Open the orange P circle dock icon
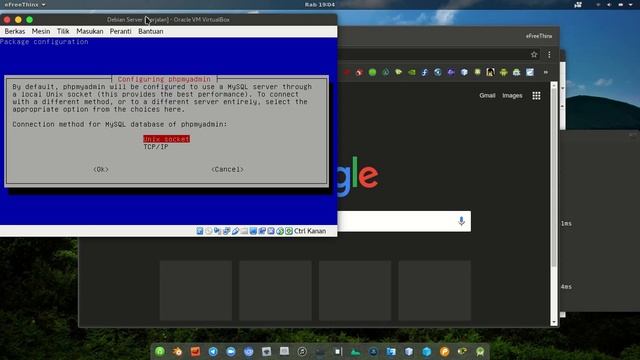This screenshot has height=360, width=640. click(444, 351)
